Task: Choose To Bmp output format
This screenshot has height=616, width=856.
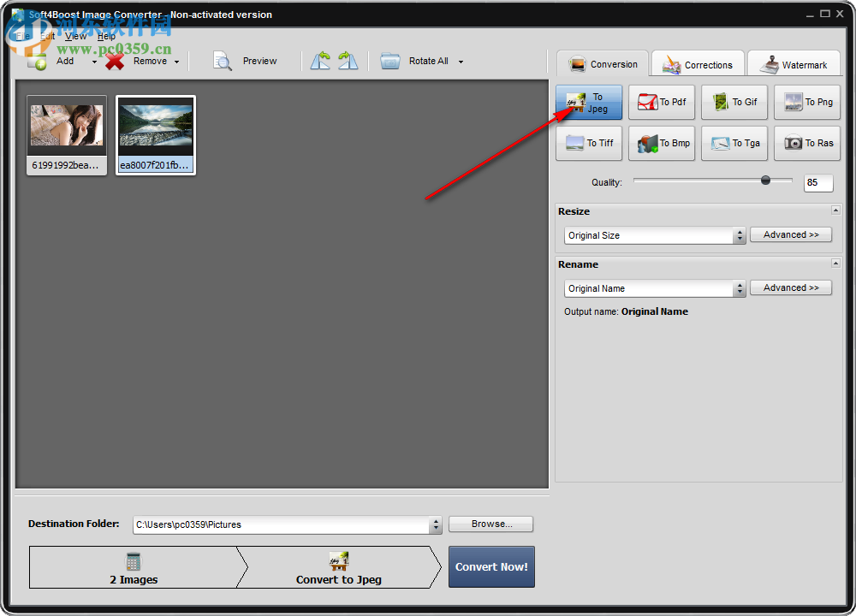Action: tap(661, 143)
